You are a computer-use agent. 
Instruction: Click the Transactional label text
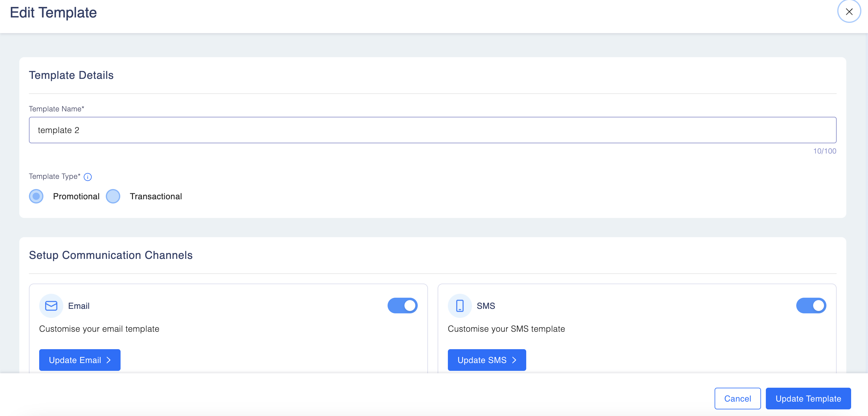[x=156, y=196]
